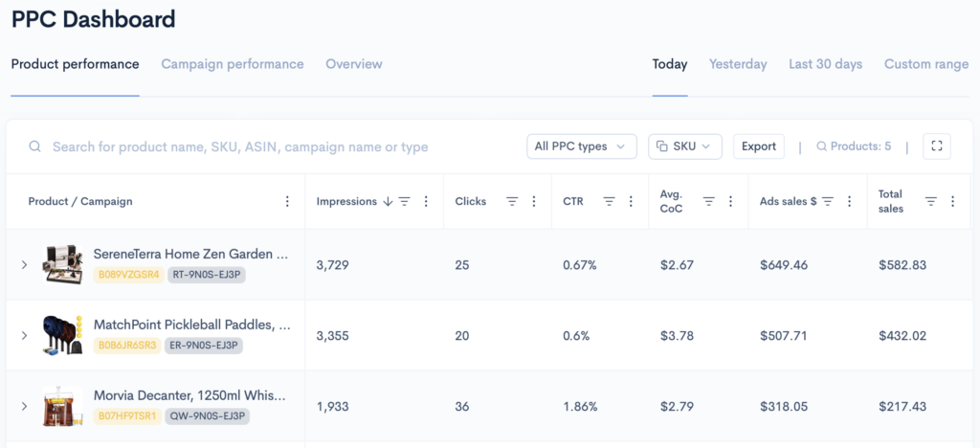Image resolution: width=980 pixels, height=448 pixels.
Task: Choose the Custom range option
Action: (x=925, y=64)
